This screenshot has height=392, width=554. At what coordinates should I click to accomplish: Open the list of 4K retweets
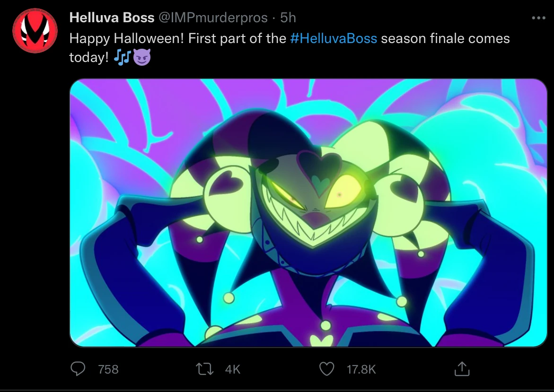[232, 370]
